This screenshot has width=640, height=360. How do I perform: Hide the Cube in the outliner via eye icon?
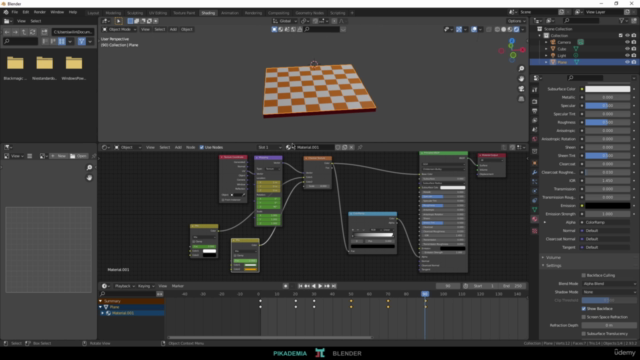click(x=627, y=49)
